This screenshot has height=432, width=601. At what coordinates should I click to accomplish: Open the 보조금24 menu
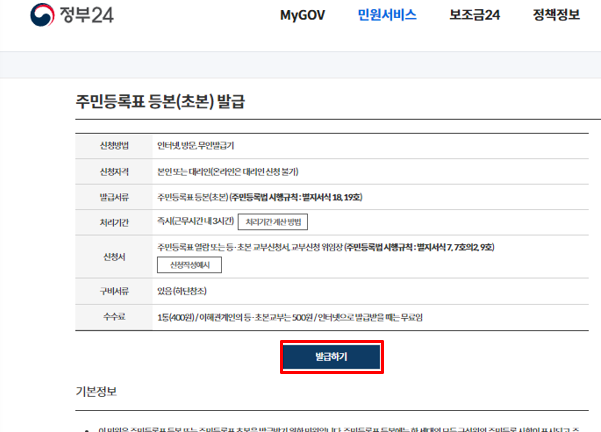pyautogui.click(x=475, y=15)
